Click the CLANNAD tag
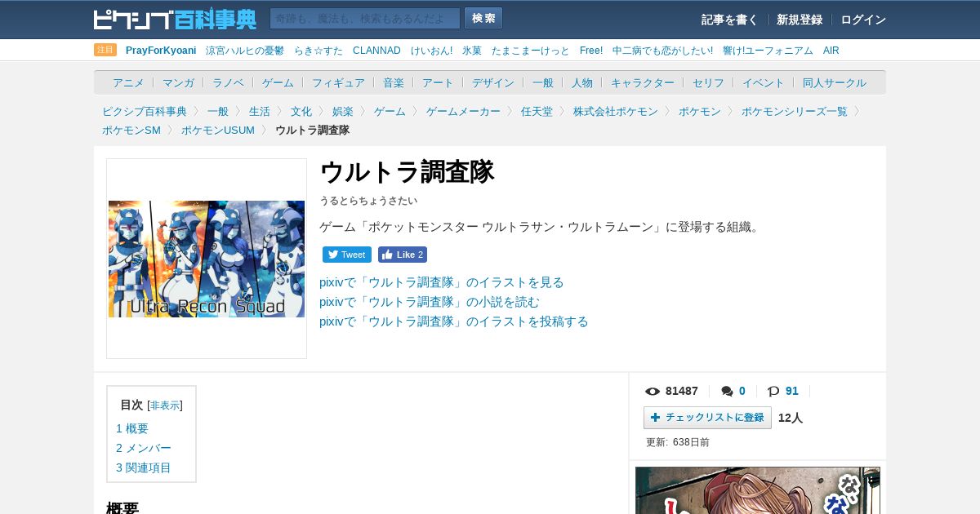Image resolution: width=980 pixels, height=514 pixels. 376,51
